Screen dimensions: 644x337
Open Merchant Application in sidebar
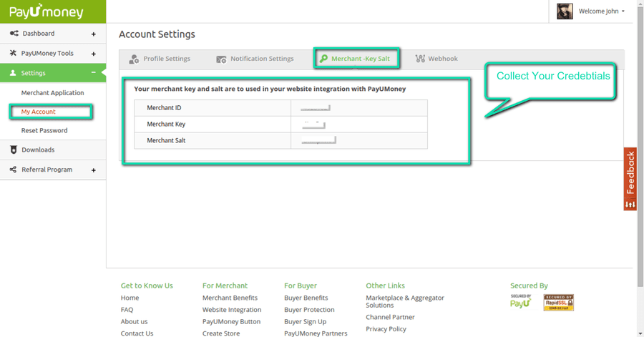coord(52,93)
